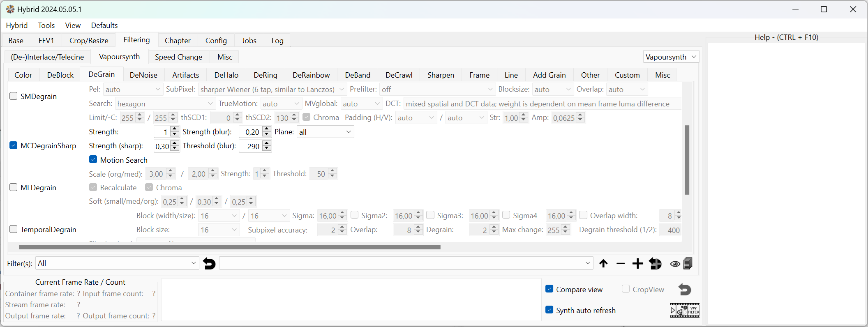Image resolution: width=868 pixels, height=327 pixels.
Task: Open the VPY Filter filmstrip preview icon
Action: pos(685,310)
